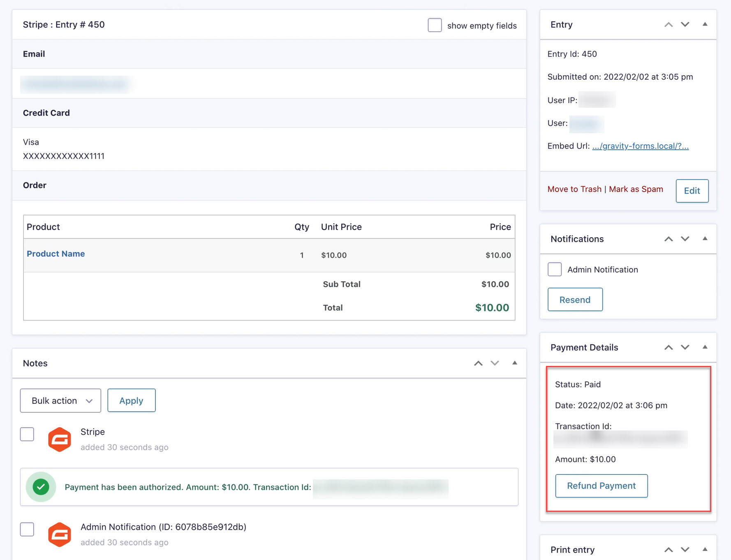Click the Edit entry button

tap(692, 191)
